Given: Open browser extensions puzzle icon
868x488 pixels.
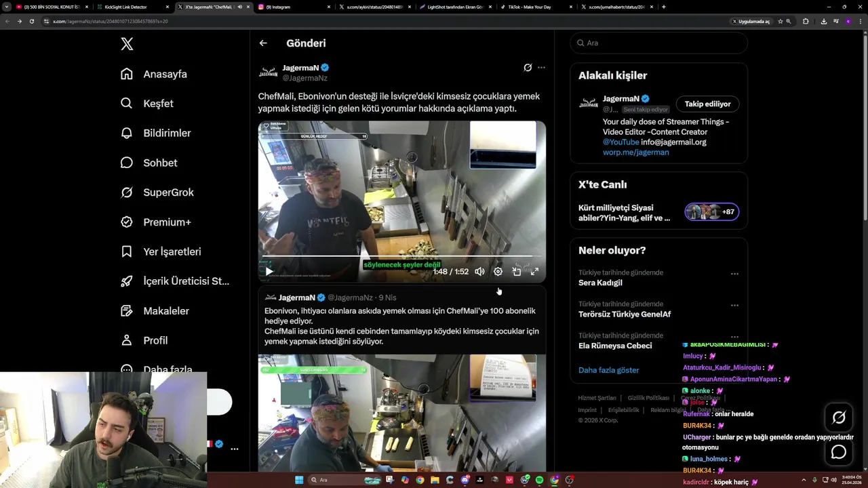Looking at the screenshot, I should click(806, 21).
